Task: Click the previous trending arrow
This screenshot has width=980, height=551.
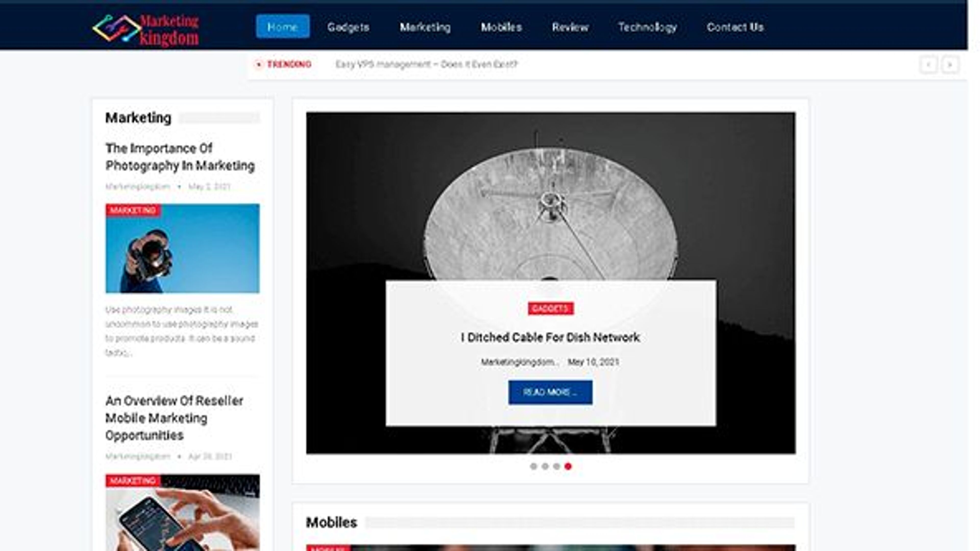Action: (x=928, y=65)
